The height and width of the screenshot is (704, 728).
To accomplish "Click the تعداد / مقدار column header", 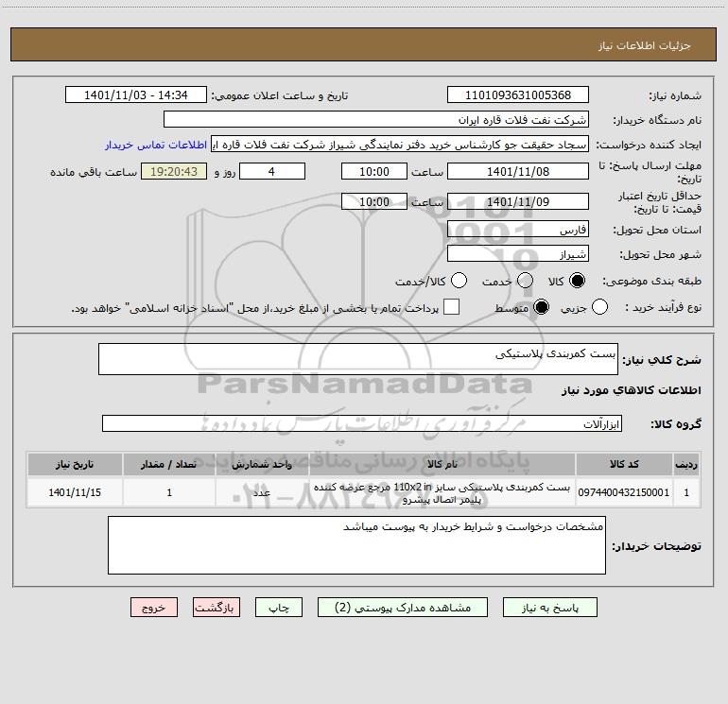I will (169, 464).
